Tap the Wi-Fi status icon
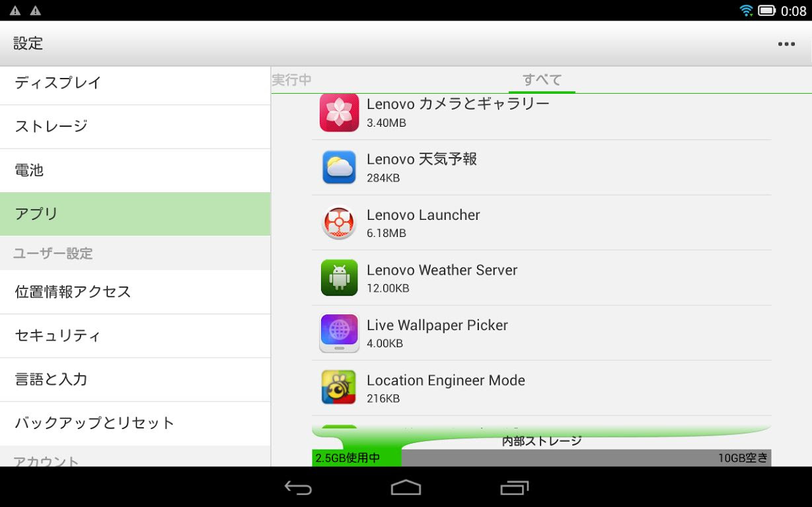812x507 pixels. click(x=746, y=11)
